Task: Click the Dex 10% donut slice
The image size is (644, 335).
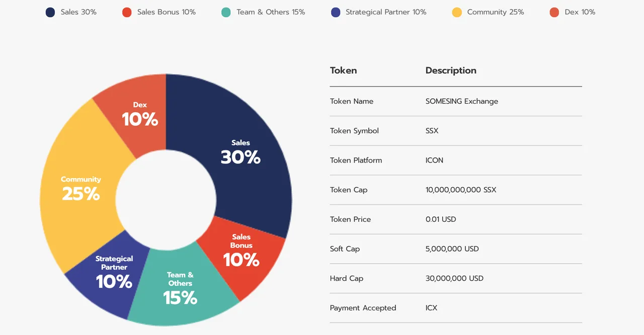Action: tap(139, 115)
